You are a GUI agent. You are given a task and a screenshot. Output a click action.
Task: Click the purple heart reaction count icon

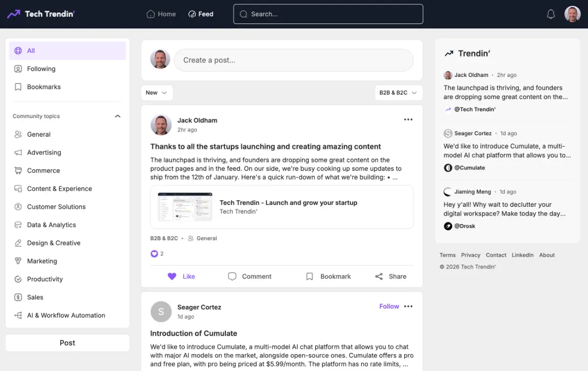(154, 254)
